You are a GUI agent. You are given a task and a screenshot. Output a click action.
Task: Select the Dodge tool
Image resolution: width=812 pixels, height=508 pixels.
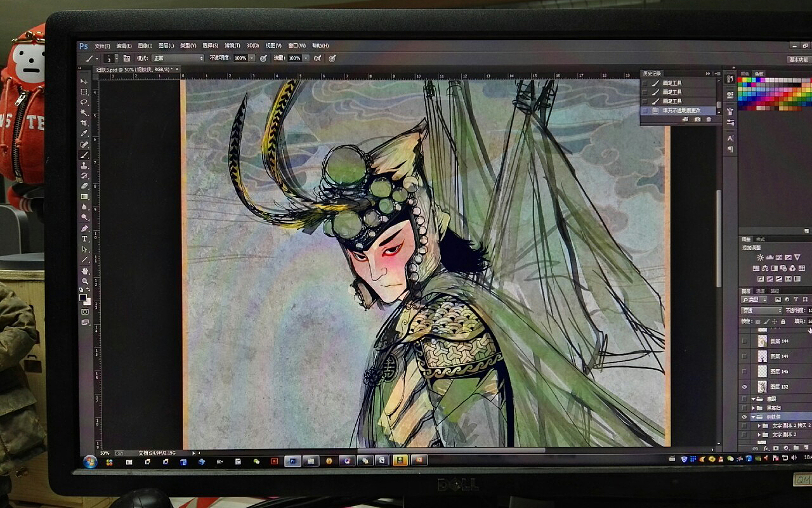pos(84,218)
